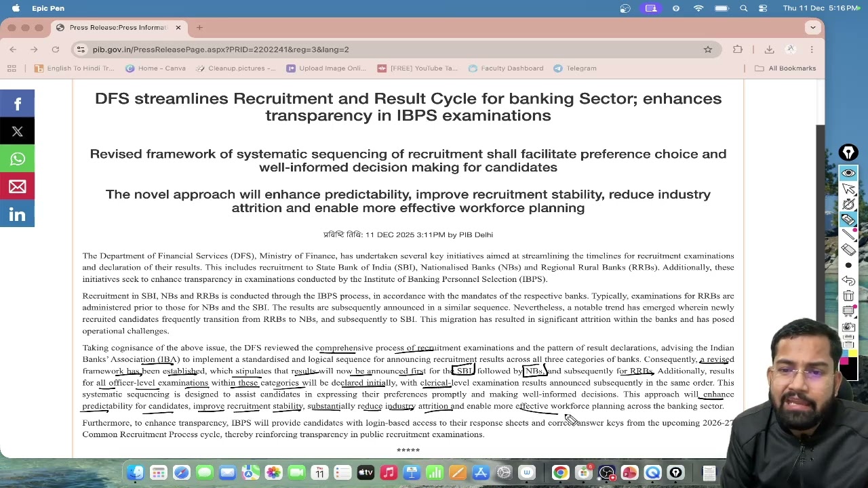Open the All Bookmarks folder

pos(785,68)
